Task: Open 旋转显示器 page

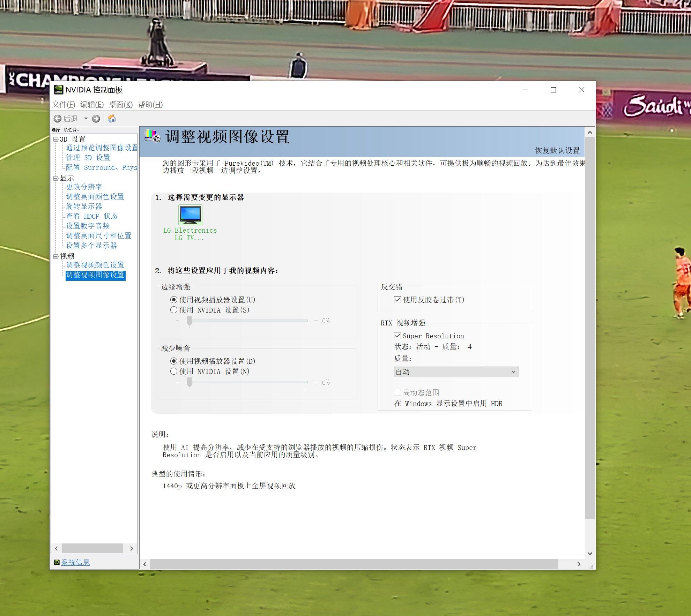Action: tap(84, 206)
